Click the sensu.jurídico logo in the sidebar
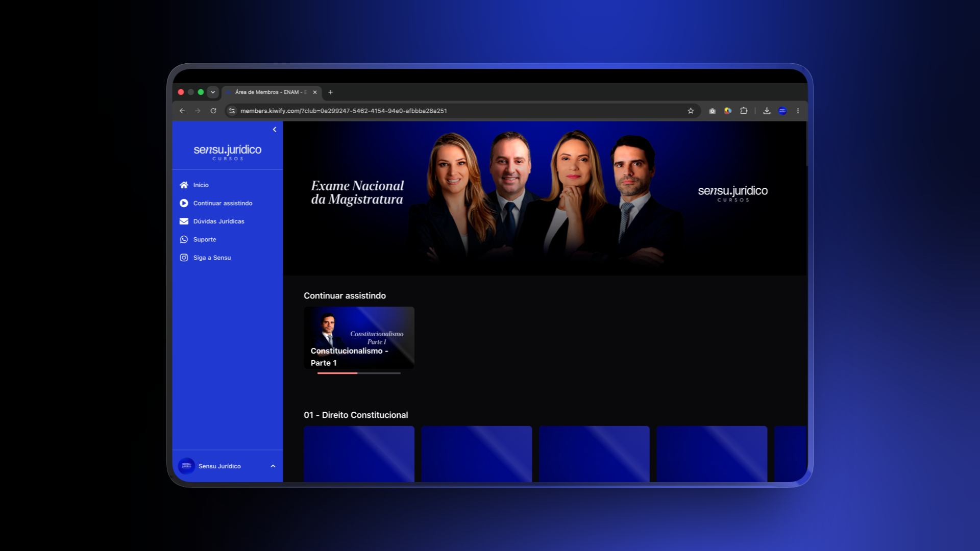The width and height of the screenshot is (980, 551). [228, 152]
